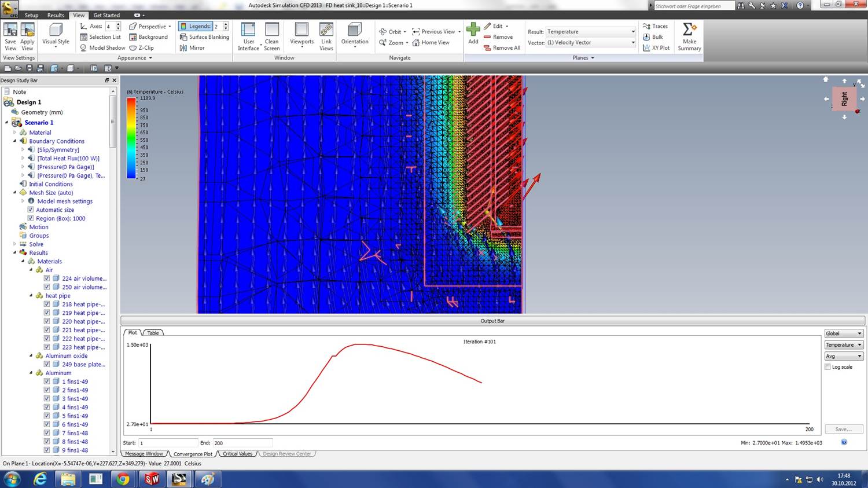
Task: Open Google Chrome from the taskbar
Action: coord(123,479)
